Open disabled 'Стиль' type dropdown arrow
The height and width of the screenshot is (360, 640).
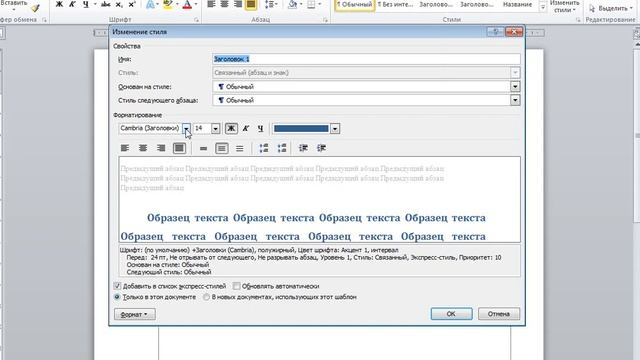click(x=515, y=73)
